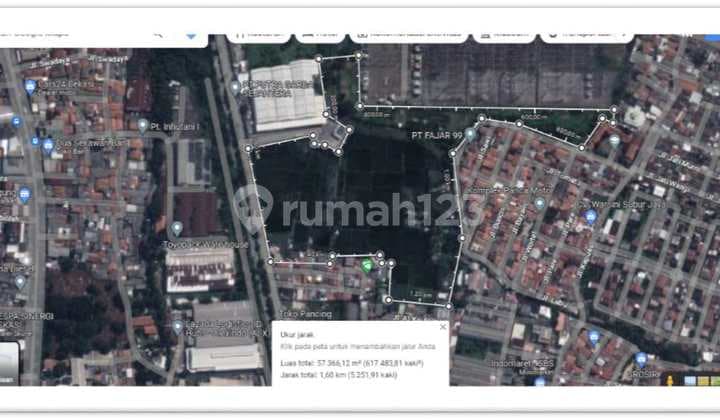
Task: Click the Dua Sekawan Baru shop pin
Action: point(48,146)
